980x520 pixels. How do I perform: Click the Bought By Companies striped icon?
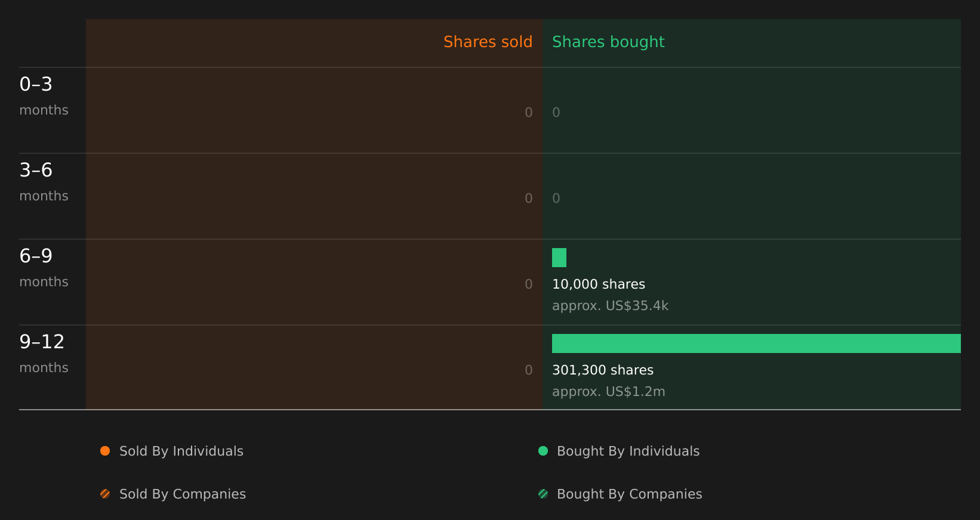(x=543, y=494)
